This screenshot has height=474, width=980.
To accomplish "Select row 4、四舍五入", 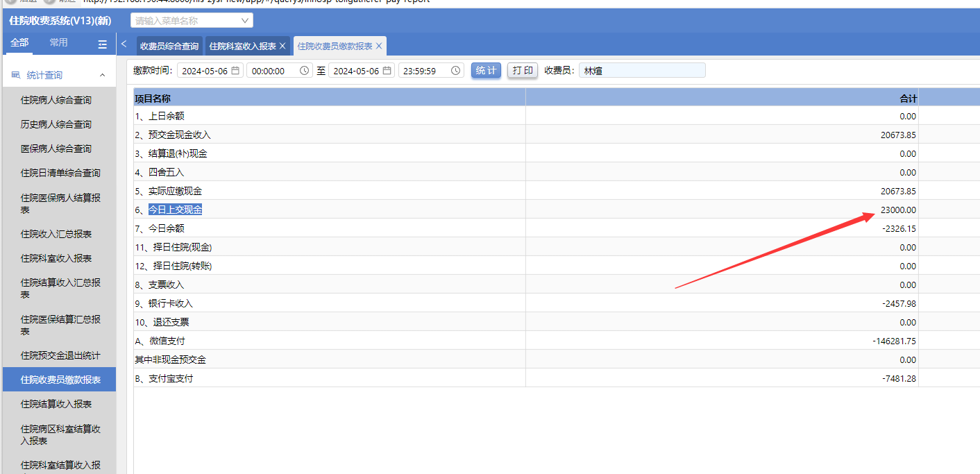I will 557,172.
